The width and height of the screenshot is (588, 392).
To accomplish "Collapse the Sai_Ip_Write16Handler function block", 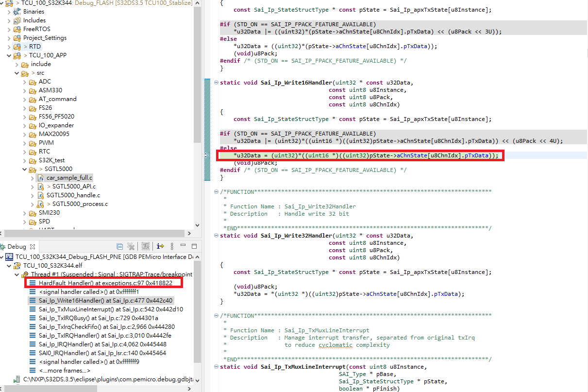I will (215, 82).
